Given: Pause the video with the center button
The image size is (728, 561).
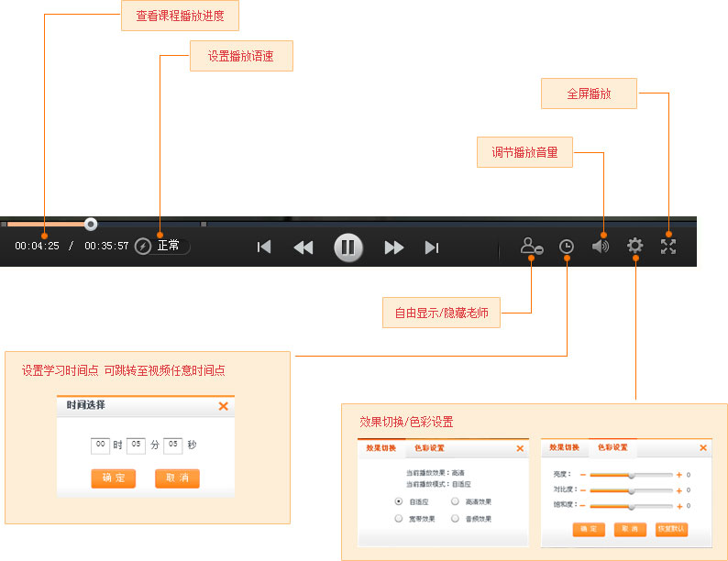Looking at the screenshot, I should pos(347,247).
